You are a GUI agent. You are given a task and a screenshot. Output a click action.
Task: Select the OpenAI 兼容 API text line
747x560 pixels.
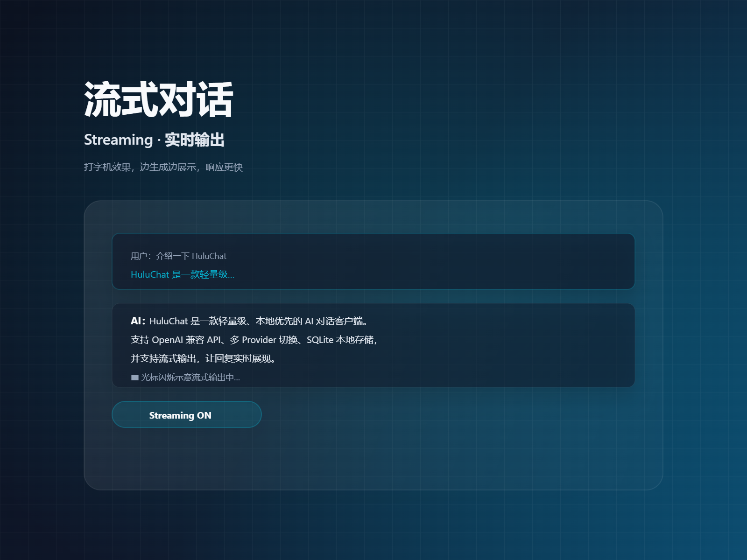tap(187, 340)
